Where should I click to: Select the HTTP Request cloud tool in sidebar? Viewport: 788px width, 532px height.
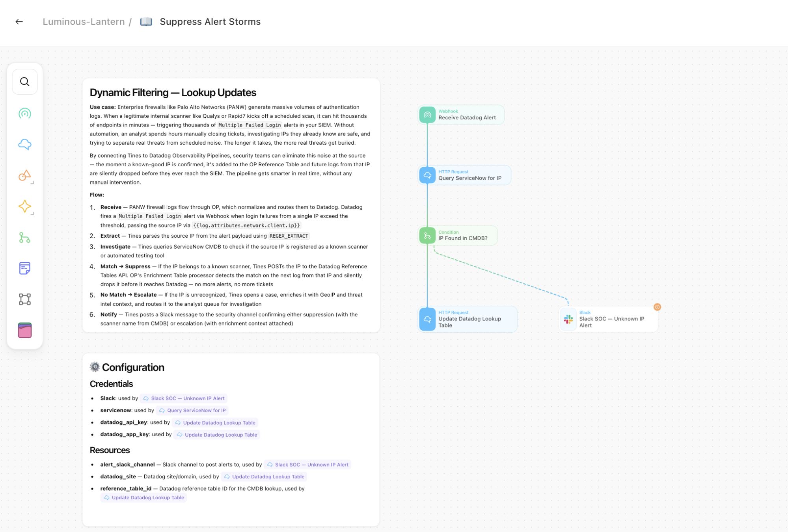pos(25,144)
